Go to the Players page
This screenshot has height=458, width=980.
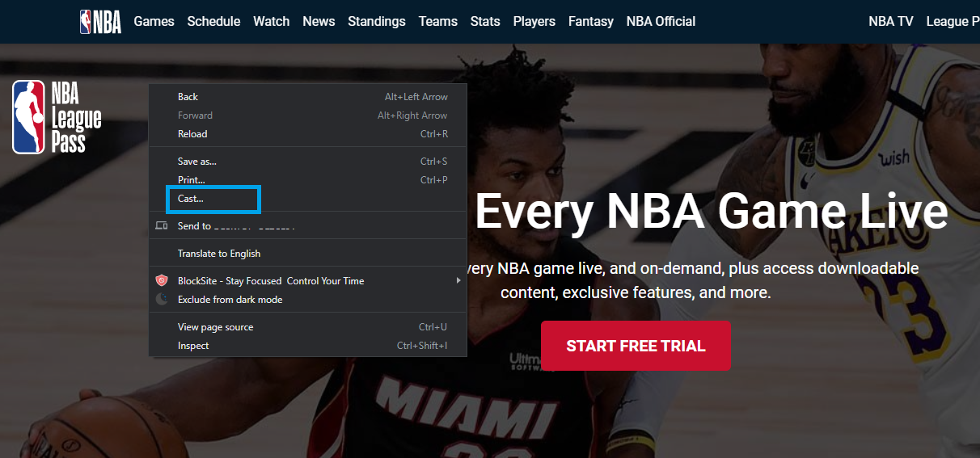tap(534, 22)
